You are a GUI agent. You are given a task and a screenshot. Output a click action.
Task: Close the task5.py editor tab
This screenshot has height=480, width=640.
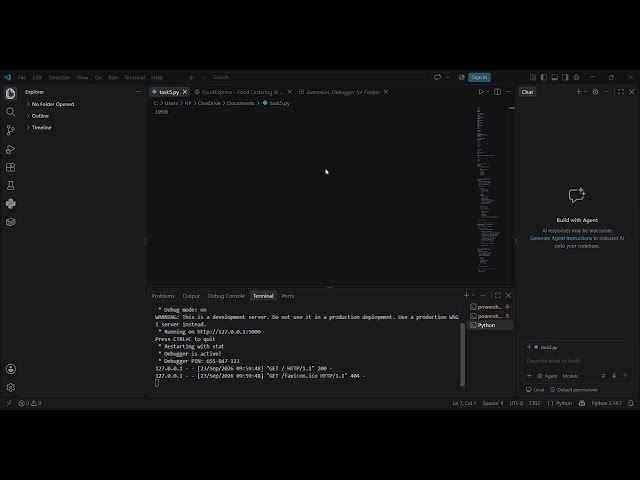click(x=185, y=92)
